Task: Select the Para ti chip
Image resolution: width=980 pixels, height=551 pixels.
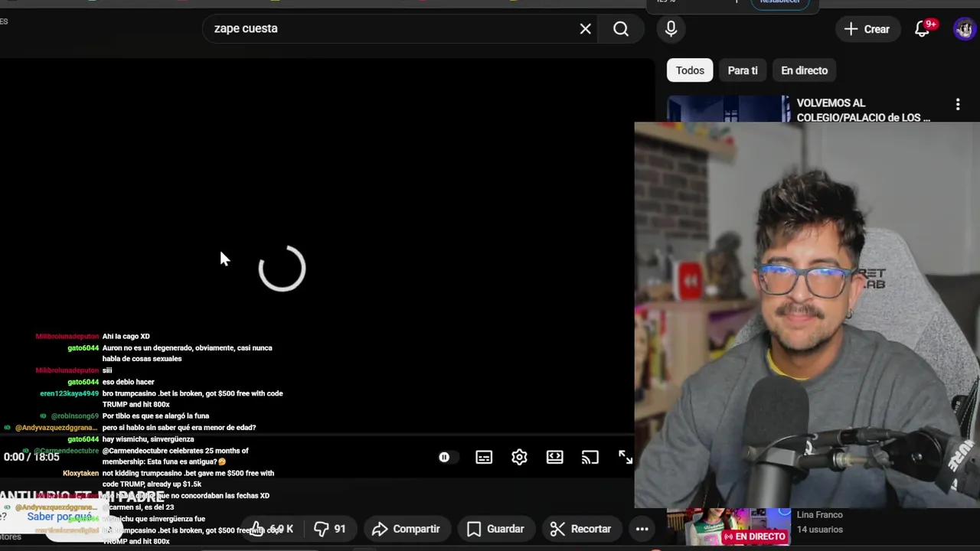Action: pyautogui.click(x=743, y=70)
